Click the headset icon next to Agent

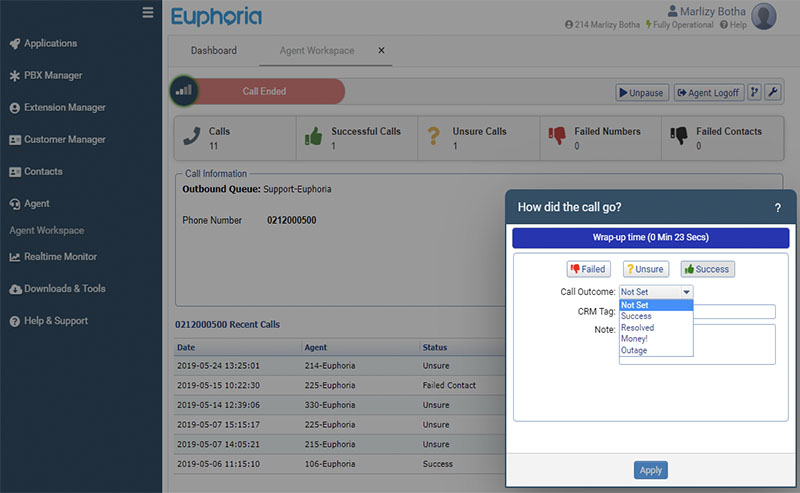15,204
